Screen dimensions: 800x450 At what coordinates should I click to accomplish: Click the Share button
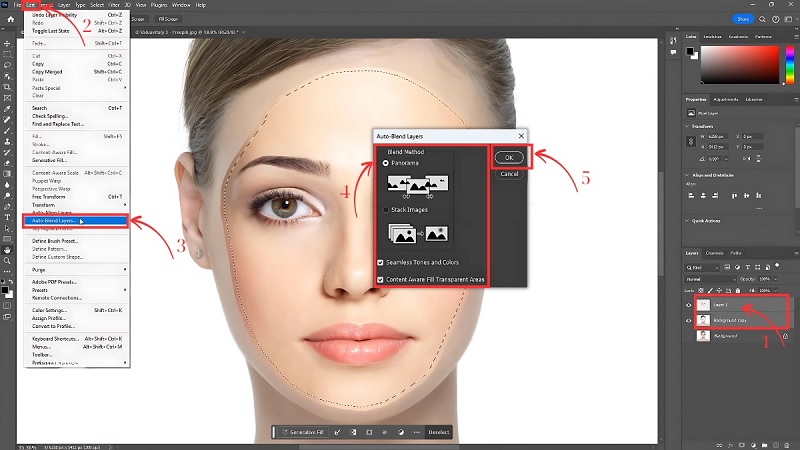click(x=743, y=19)
